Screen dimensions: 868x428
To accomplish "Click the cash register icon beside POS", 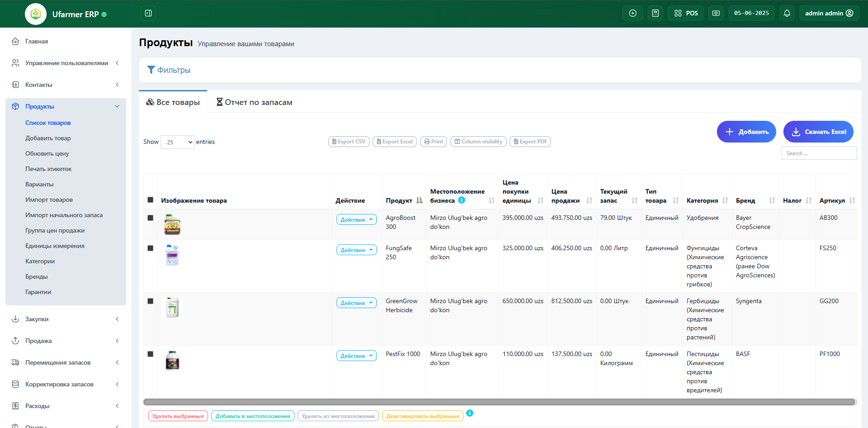I will 716,13.
